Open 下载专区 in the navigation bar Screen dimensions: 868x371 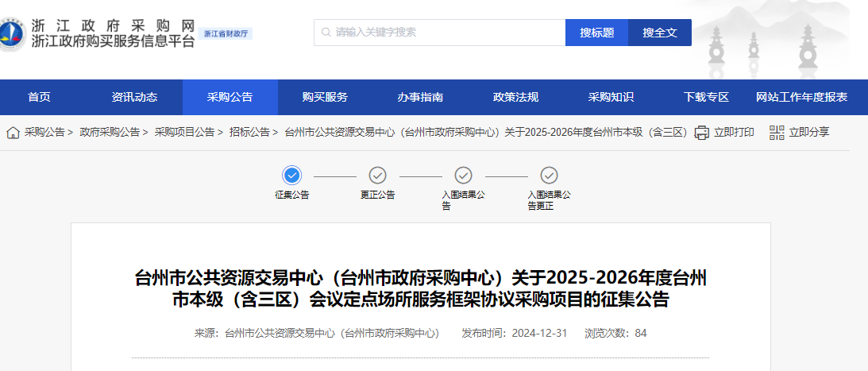click(x=706, y=98)
